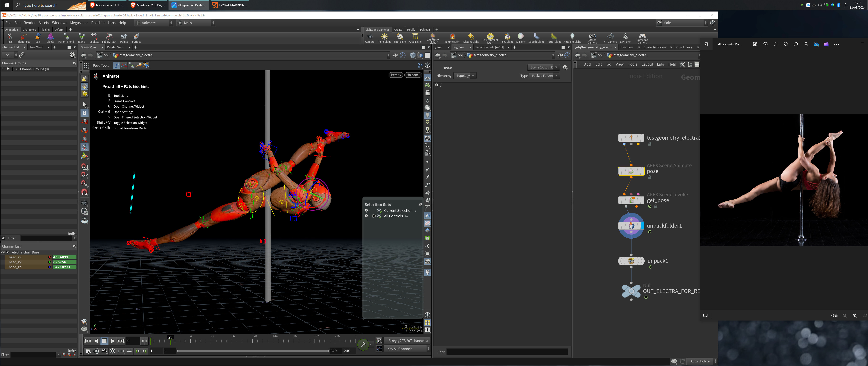Toggle the Auto Update option
Image resolution: width=868 pixels, height=366 pixels.
pyautogui.click(x=700, y=361)
